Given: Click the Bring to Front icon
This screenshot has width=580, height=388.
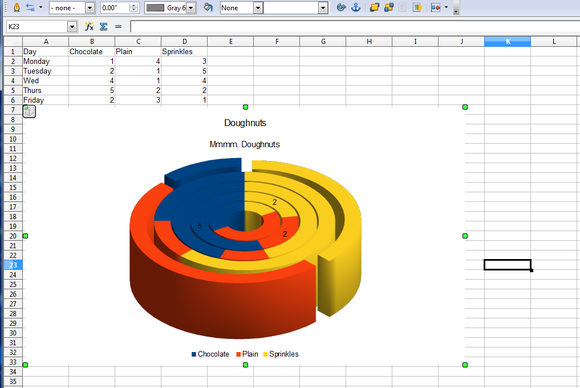Looking at the screenshot, I should pos(374,7).
